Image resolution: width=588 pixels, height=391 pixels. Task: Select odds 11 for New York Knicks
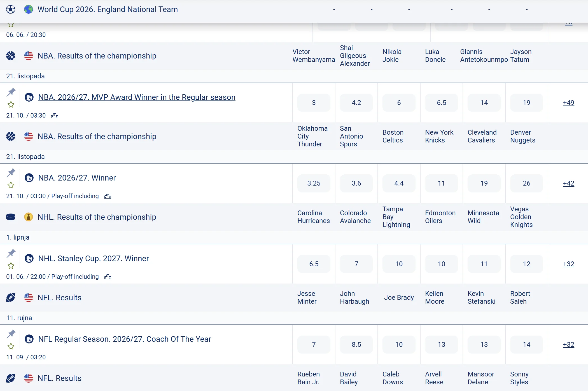point(442,183)
